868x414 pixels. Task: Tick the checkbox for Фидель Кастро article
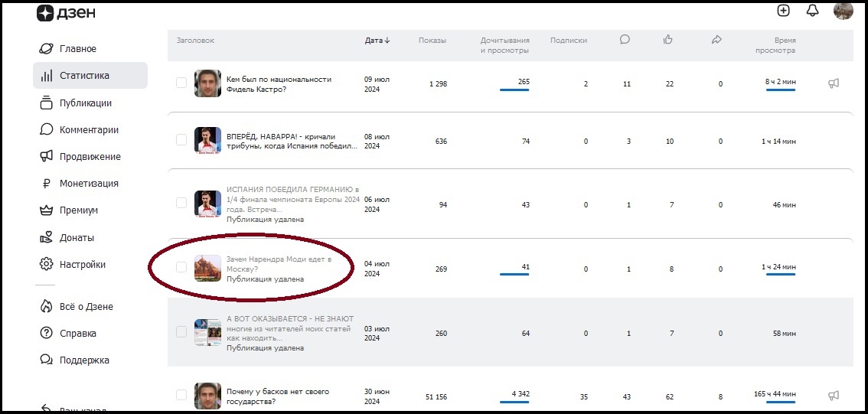[x=181, y=83]
